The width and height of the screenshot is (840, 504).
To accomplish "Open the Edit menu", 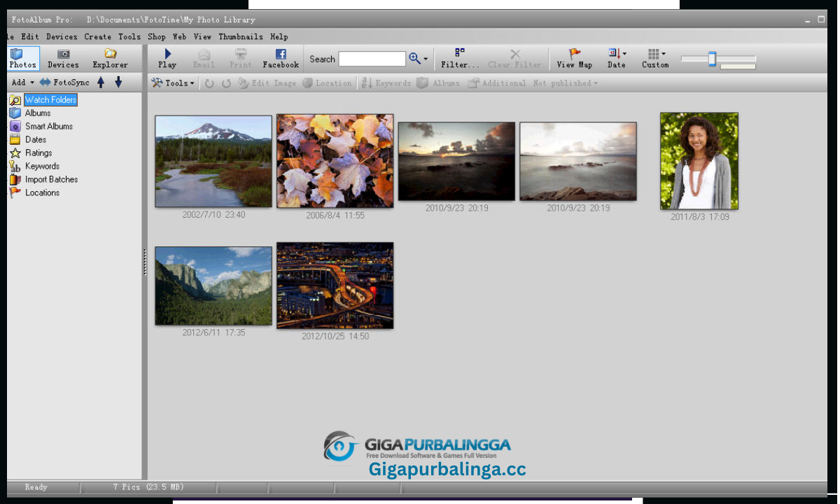I will tap(30, 36).
